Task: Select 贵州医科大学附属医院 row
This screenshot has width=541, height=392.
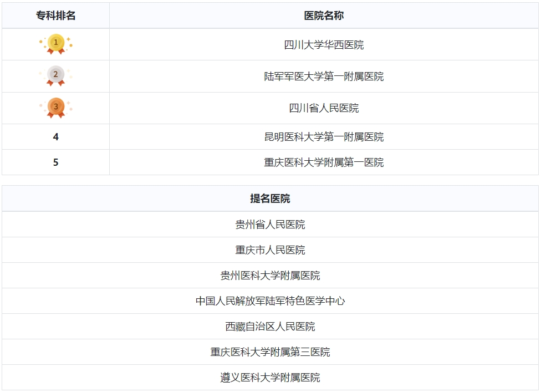Action: pyautogui.click(x=270, y=276)
